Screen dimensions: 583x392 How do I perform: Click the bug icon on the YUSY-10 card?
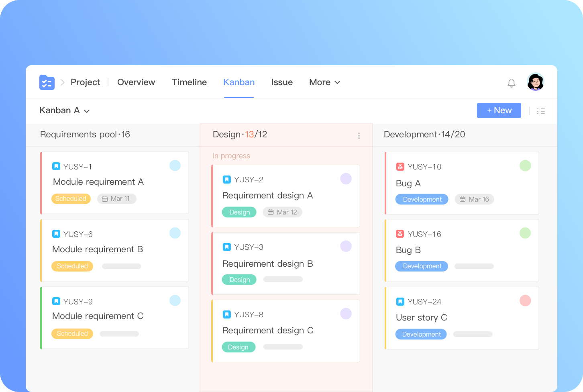click(400, 166)
